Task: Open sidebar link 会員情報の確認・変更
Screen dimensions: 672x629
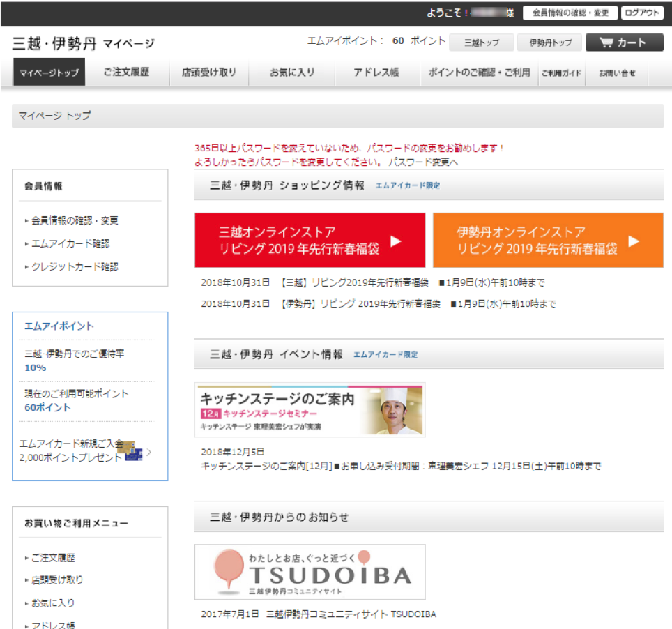Action: [x=75, y=220]
